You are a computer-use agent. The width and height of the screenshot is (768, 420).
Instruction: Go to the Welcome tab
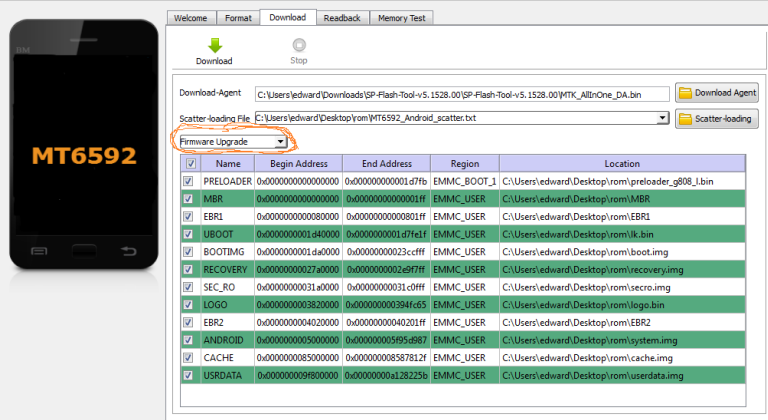[191, 18]
